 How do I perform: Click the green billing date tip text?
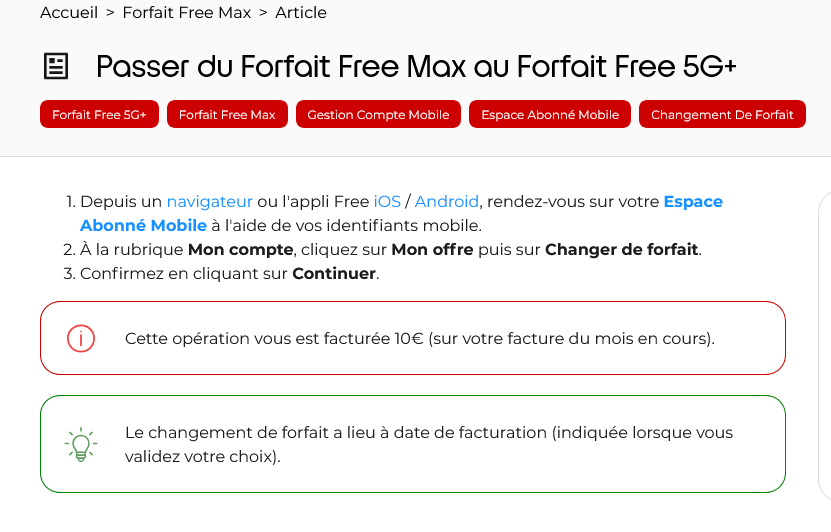[429, 444]
